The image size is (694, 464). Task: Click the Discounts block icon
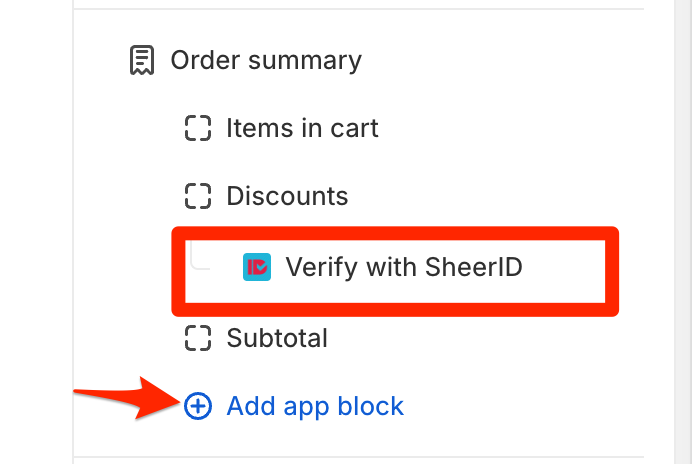point(199,196)
